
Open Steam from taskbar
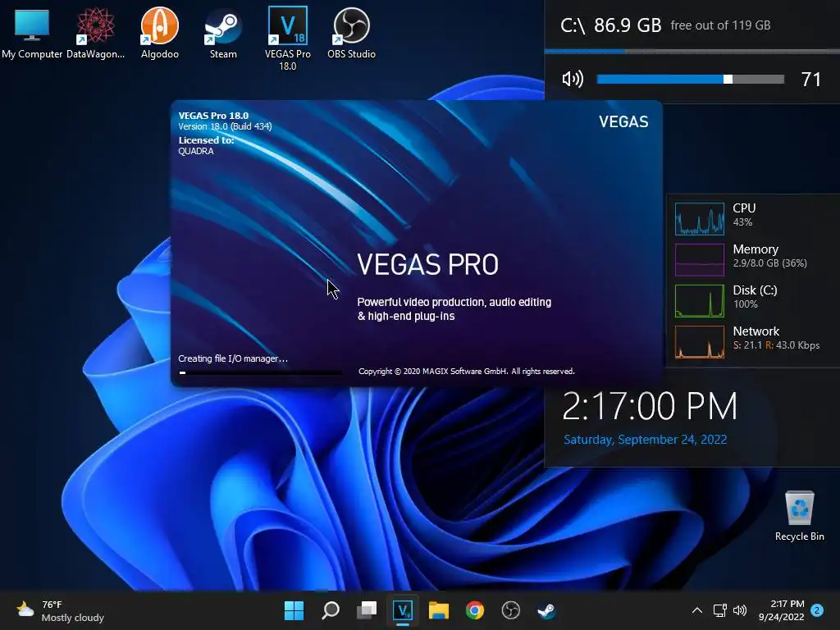tap(546, 610)
